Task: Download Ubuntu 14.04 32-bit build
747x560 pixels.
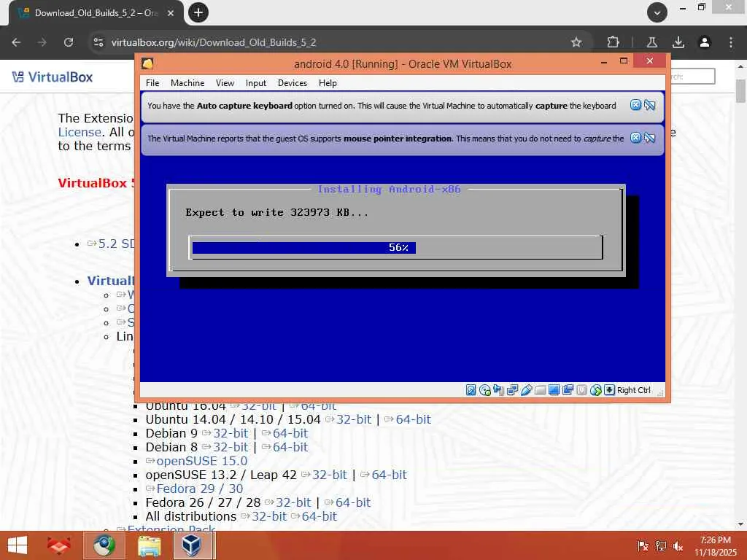Action: (354, 419)
